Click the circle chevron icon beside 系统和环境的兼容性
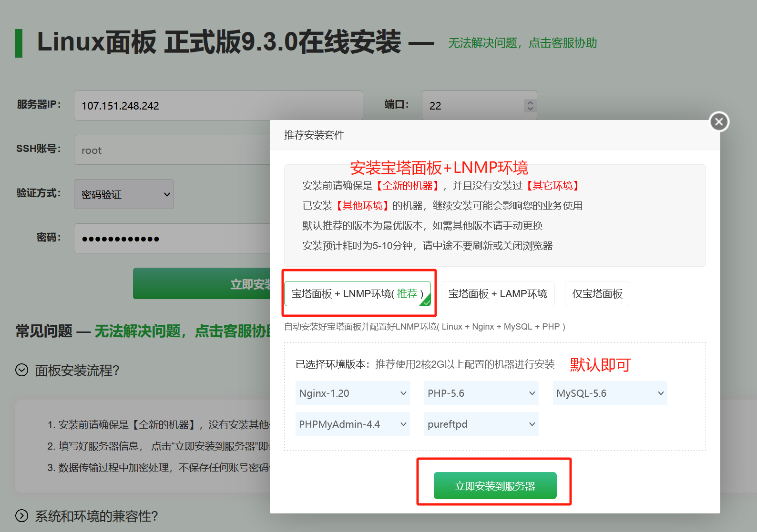The width and height of the screenshot is (757, 532). coord(21,515)
